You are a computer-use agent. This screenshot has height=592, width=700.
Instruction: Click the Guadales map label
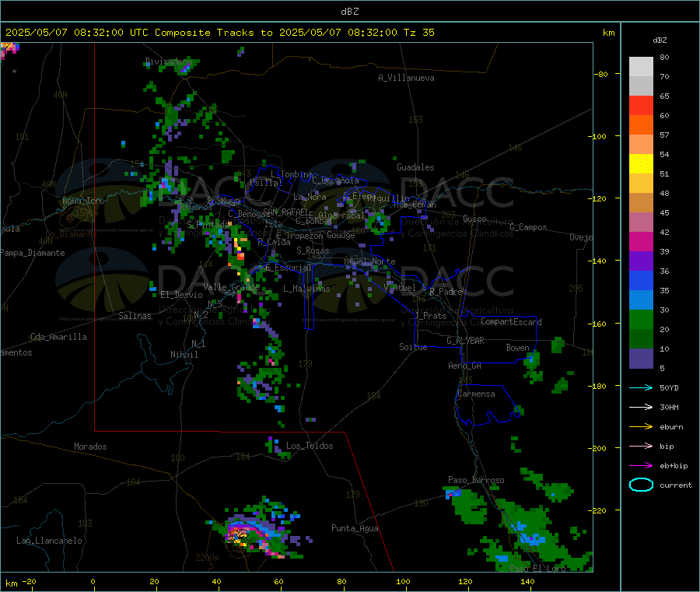point(415,167)
